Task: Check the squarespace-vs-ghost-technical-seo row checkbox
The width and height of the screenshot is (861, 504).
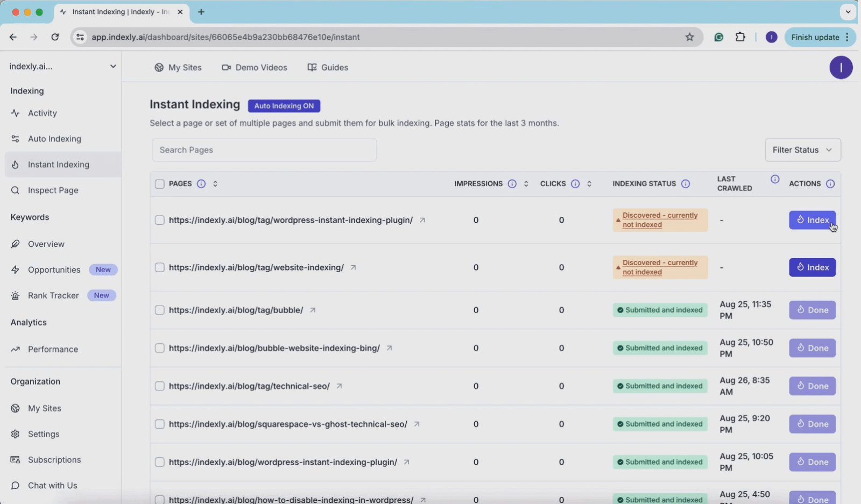Action: point(159,424)
